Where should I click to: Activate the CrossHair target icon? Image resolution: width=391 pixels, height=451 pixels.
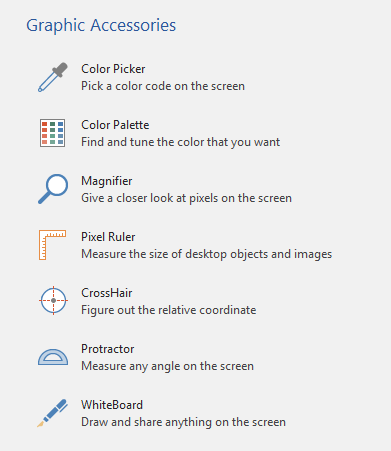(x=53, y=300)
